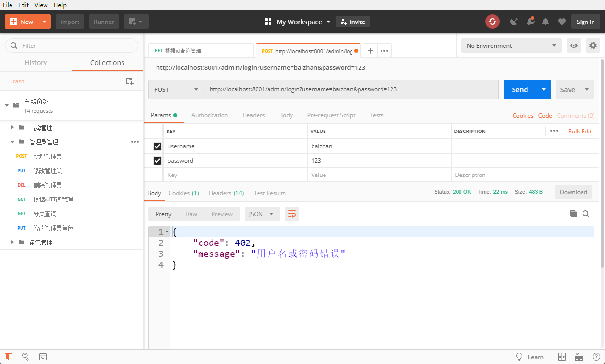Open params table column options dots
The width and height of the screenshot is (605, 364).
click(x=554, y=131)
